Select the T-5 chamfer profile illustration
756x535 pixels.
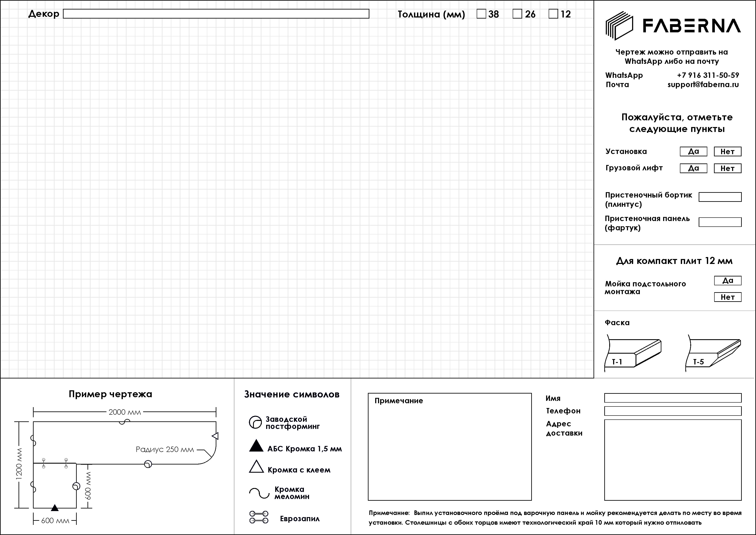click(x=714, y=353)
